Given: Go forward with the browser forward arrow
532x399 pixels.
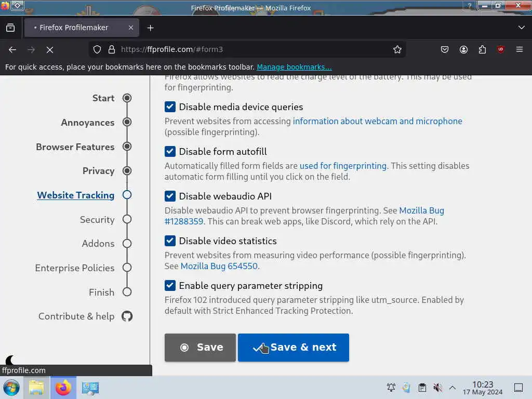Looking at the screenshot, I should [x=31, y=50].
